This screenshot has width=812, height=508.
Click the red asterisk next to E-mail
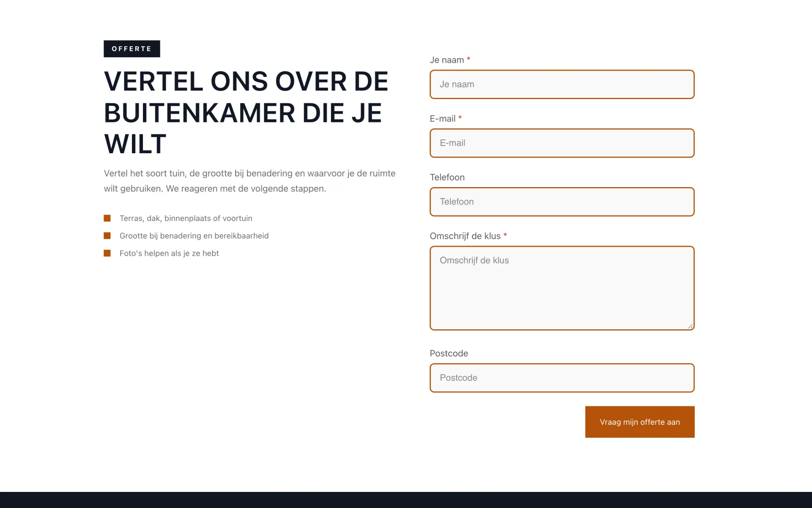(x=460, y=118)
